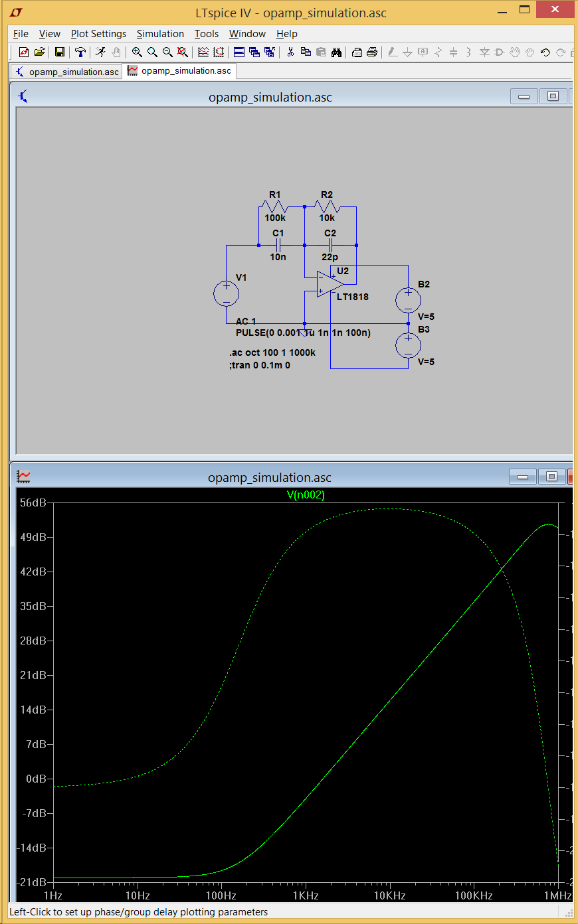The width and height of the screenshot is (578, 924).
Task: Click the .ac oct 100 1 1000k directive
Action: click(272, 352)
